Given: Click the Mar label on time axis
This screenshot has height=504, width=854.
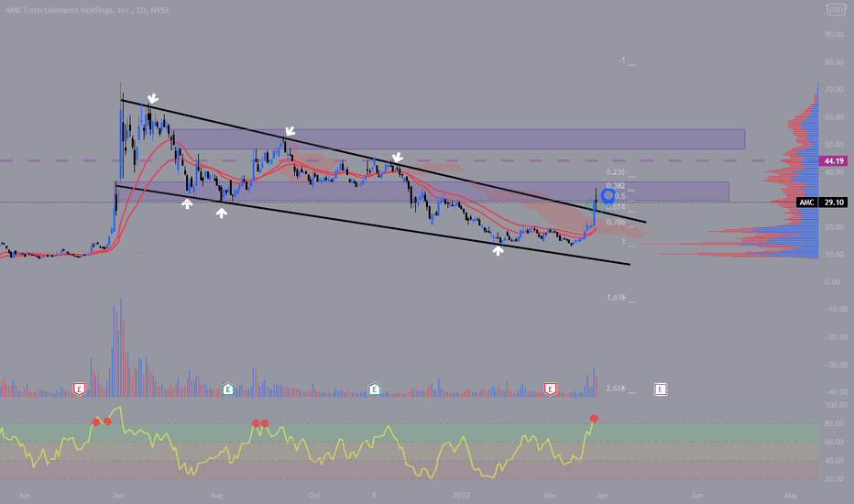Looking at the screenshot, I should (x=550, y=495).
